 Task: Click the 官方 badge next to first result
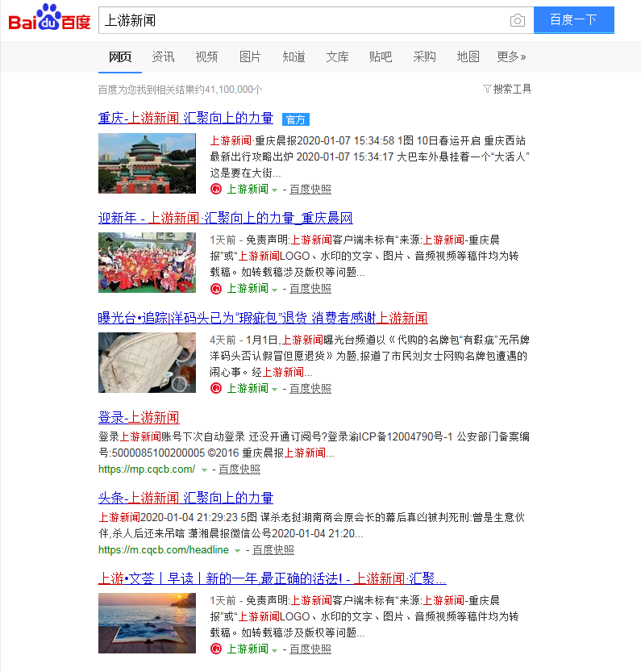pyautogui.click(x=296, y=119)
